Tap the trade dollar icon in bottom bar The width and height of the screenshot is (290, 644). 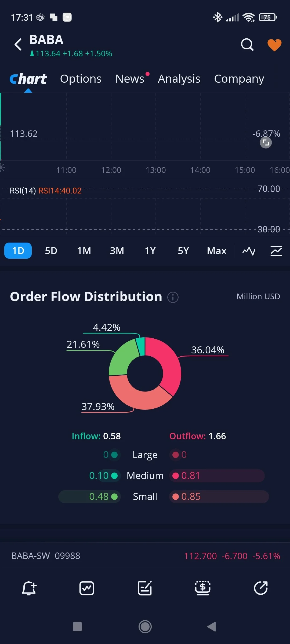coord(203,588)
